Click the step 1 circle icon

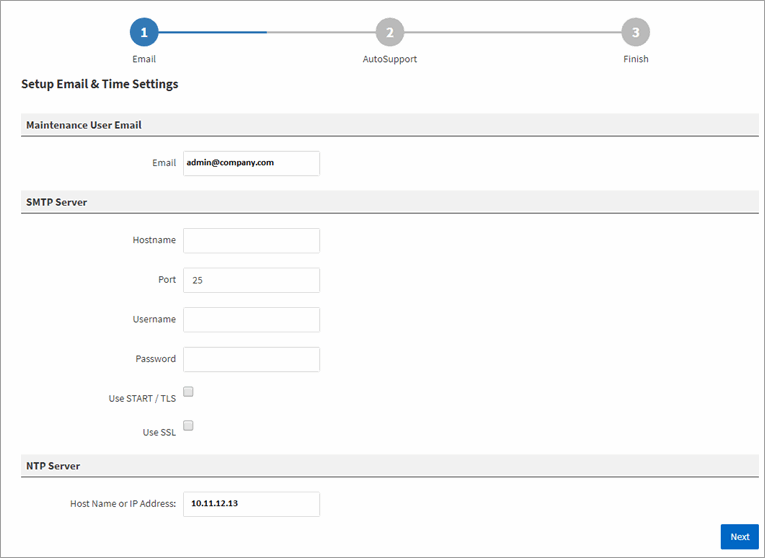tap(144, 32)
